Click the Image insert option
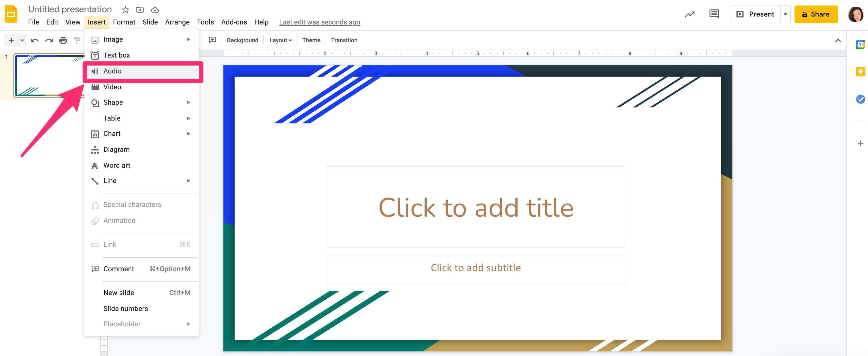This screenshot has height=356, width=868. click(113, 39)
